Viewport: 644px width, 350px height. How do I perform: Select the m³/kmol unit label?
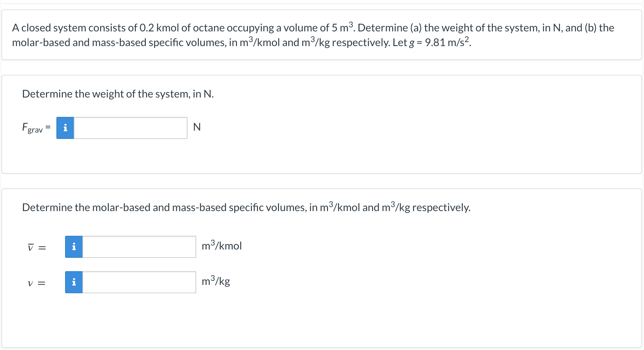pos(222,246)
